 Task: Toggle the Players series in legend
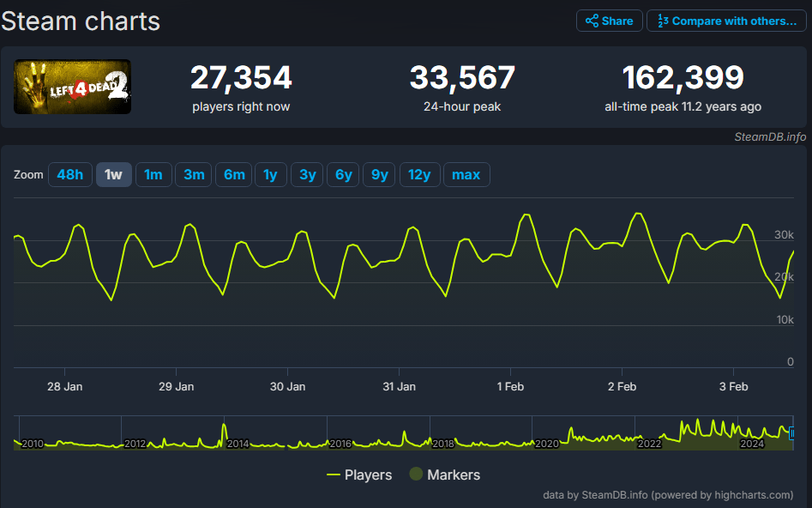click(x=359, y=475)
